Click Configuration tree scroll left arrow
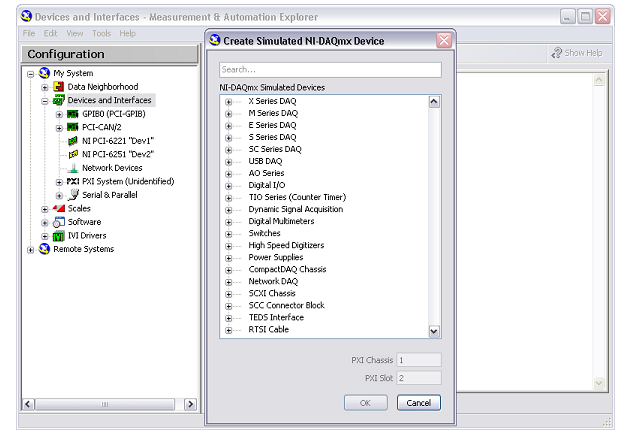This screenshot has width=618, height=431. click(x=28, y=404)
